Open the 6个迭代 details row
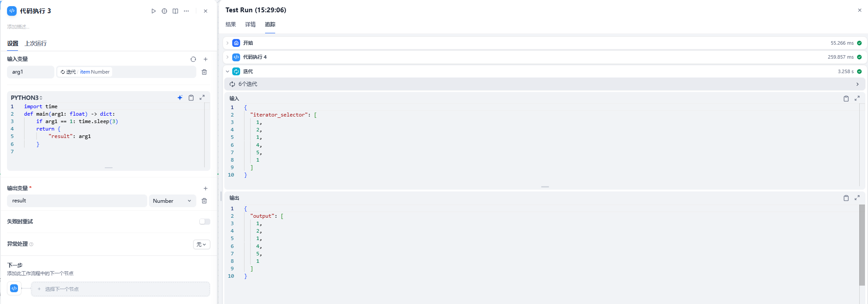Screen dimensions: 868x304 pos(545,84)
